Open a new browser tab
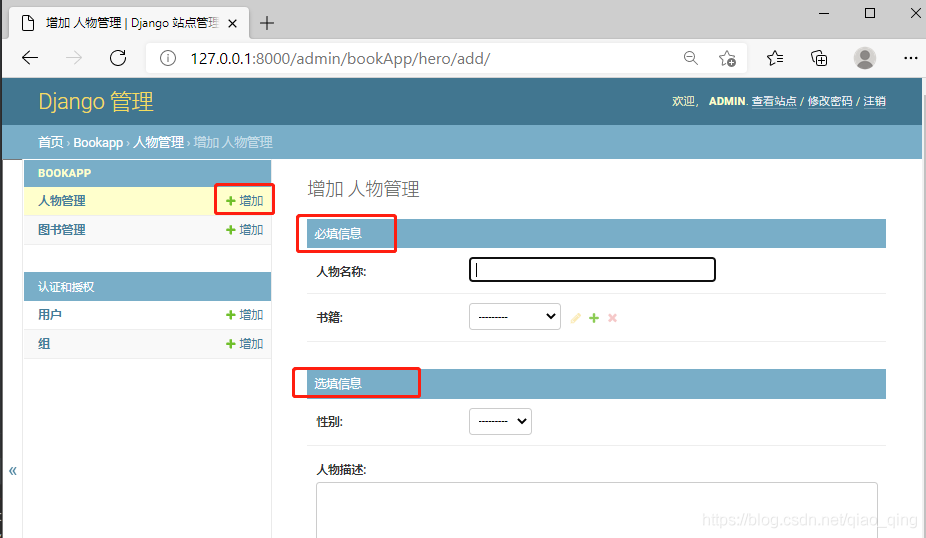926x538 pixels. pyautogui.click(x=267, y=23)
